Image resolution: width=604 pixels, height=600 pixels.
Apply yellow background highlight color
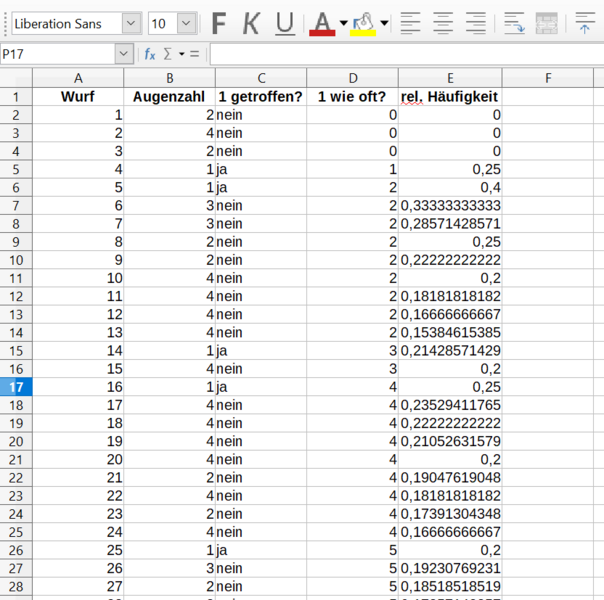[x=363, y=23]
